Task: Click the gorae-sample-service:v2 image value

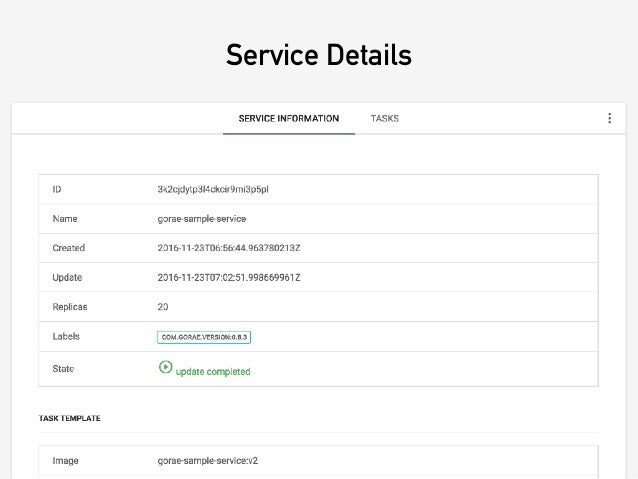Action: (208, 461)
